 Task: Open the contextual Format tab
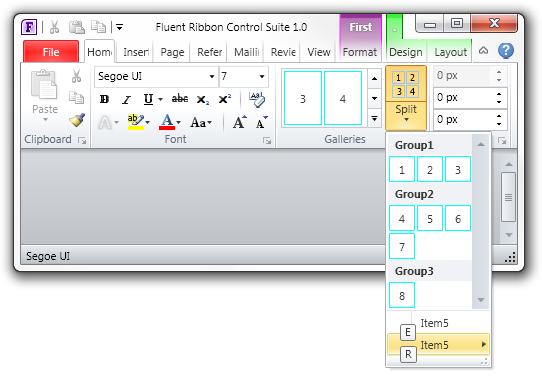[x=360, y=52]
